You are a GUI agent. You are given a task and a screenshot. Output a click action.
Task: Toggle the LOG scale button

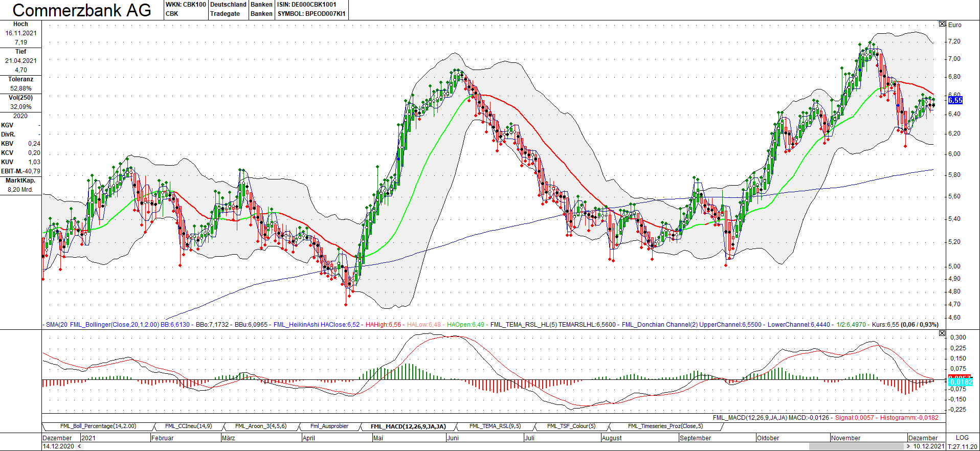point(962,438)
